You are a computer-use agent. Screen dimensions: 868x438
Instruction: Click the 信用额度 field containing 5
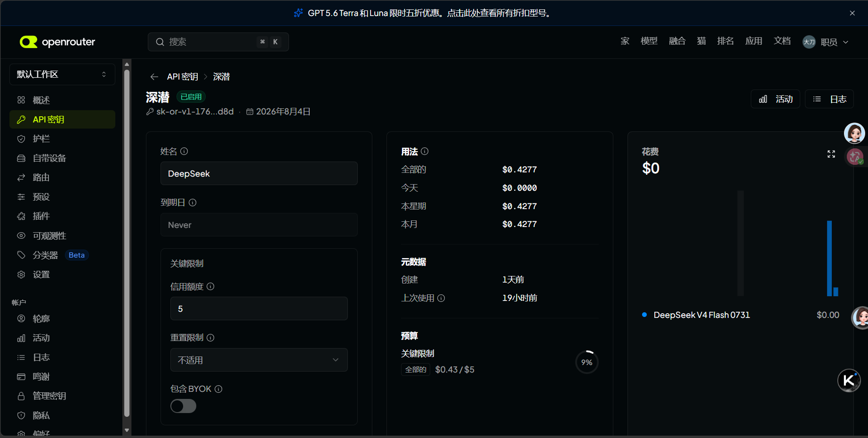coord(259,308)
